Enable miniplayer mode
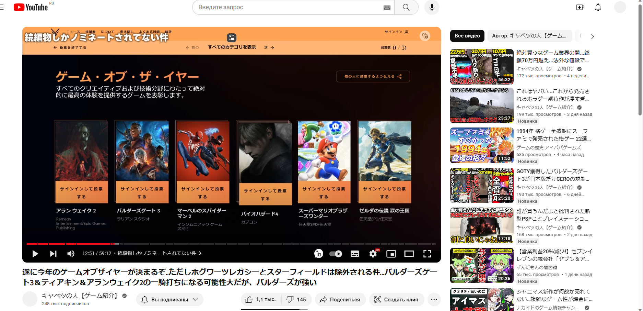 point(391,254)
